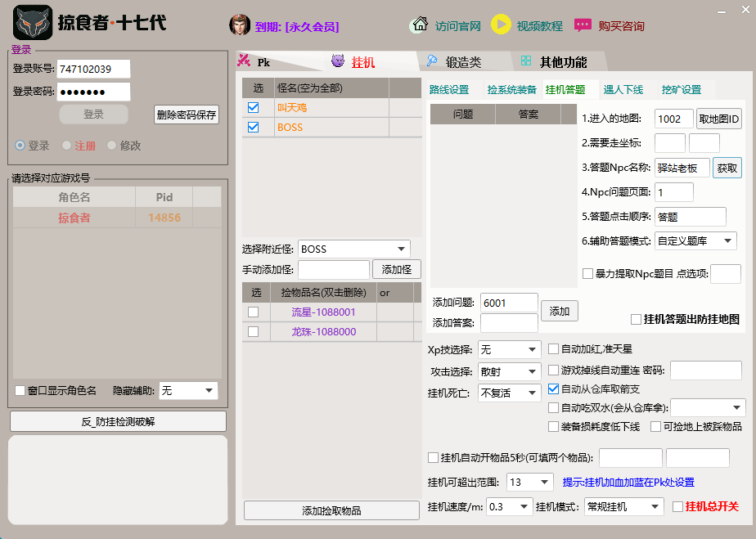Enable the 窗口显示角色名 checkbox
Screen dimensions: 756x539
(x=20, y=390)
